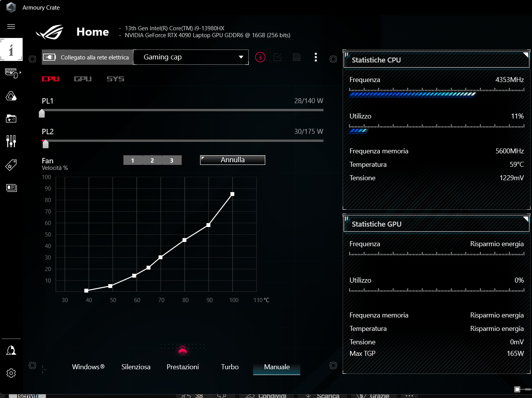
Task: Click the red info icon
Action: click(260, 58)
